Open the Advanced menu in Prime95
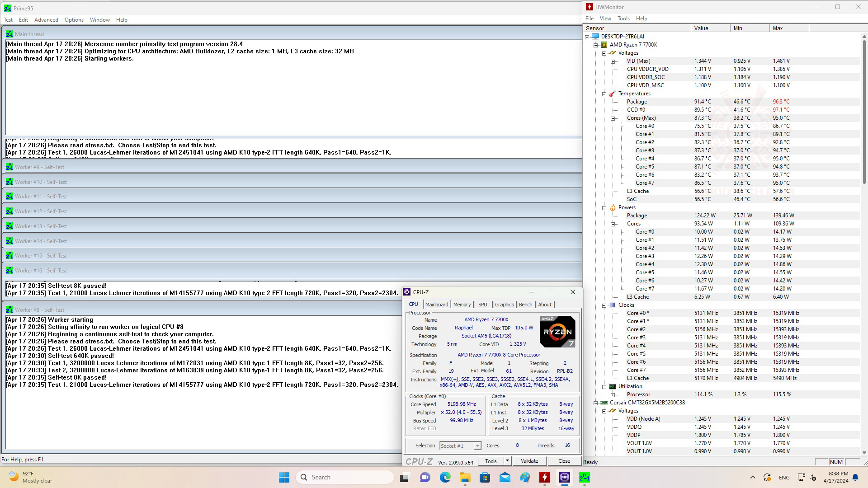 coord(46,20)
